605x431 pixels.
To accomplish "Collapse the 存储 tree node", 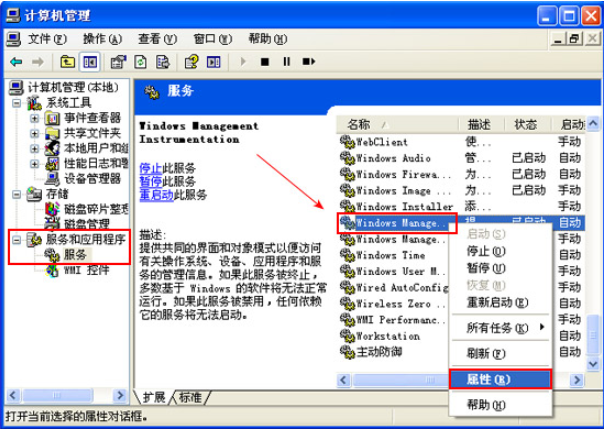I will [x=17, y=194].
